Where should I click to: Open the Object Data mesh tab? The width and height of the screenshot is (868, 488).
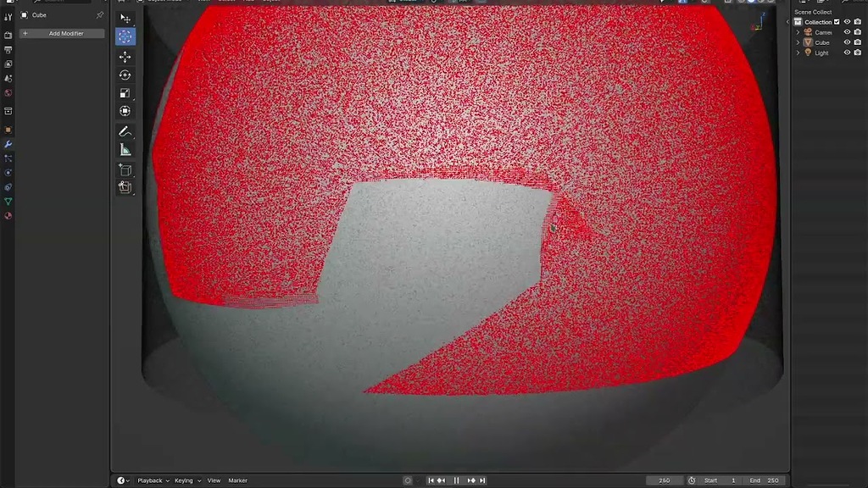(x=8, y=202)
